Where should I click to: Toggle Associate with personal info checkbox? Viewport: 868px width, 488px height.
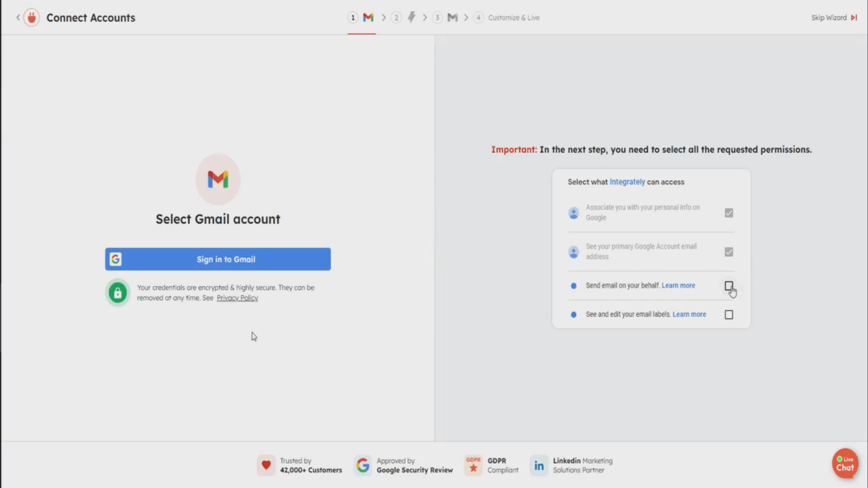(729, 213)
